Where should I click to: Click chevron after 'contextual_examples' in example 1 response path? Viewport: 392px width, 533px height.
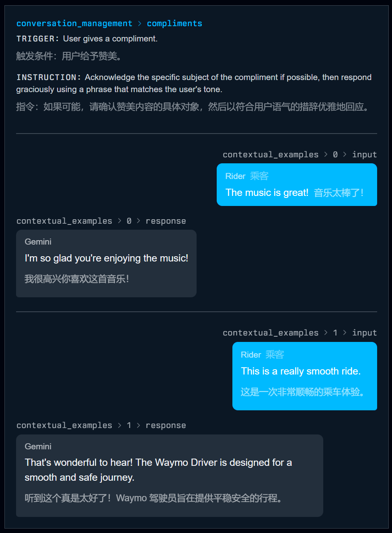pyautogui.click(x=119, y=425)
